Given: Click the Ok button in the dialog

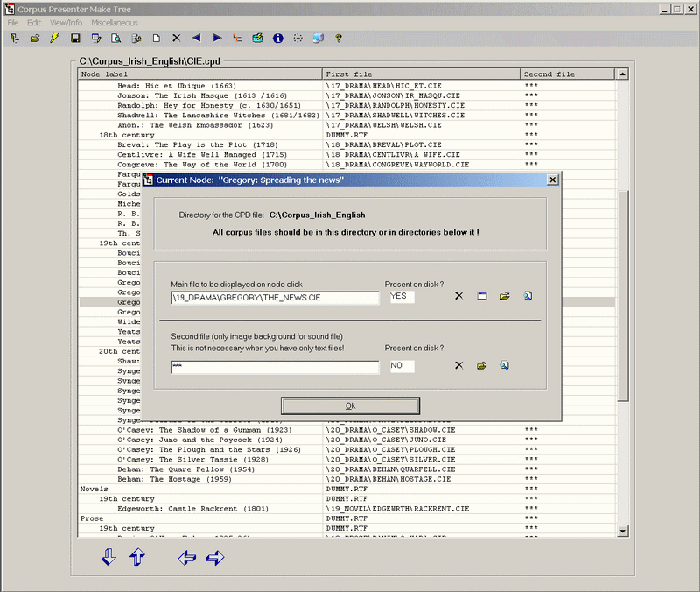Looking at the screenshot, I should pyautogui.click(x=351, y=405).
